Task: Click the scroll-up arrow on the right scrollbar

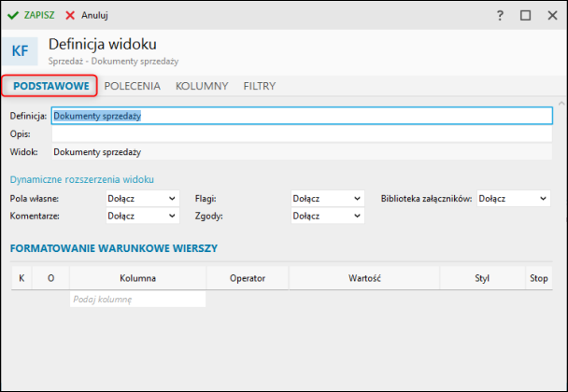Action: (x=561, y=104)
